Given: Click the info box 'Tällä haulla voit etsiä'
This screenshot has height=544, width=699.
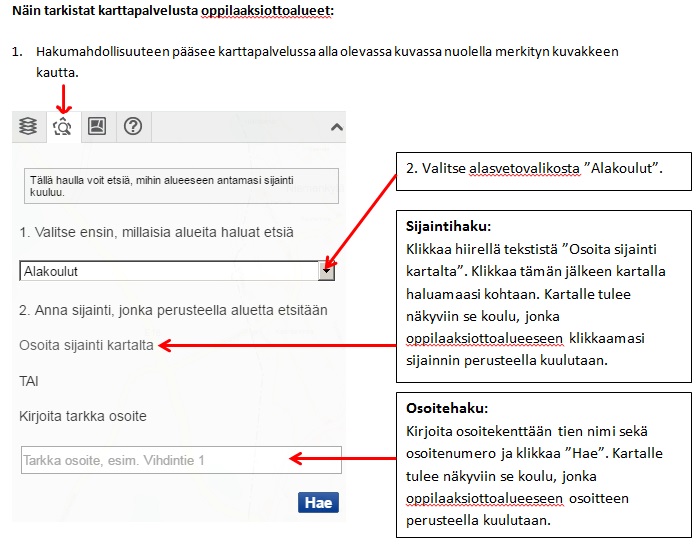Looking at the screenshot, I should point(181,187).
